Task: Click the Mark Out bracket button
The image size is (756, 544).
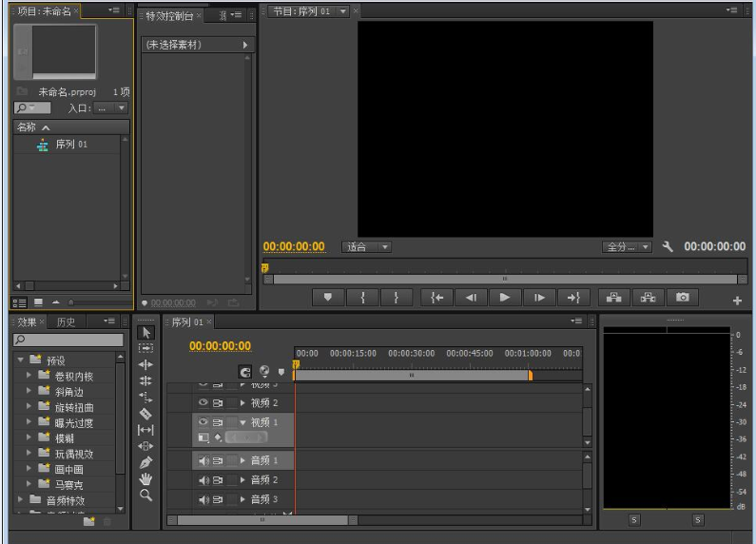Action: point(397,298)
